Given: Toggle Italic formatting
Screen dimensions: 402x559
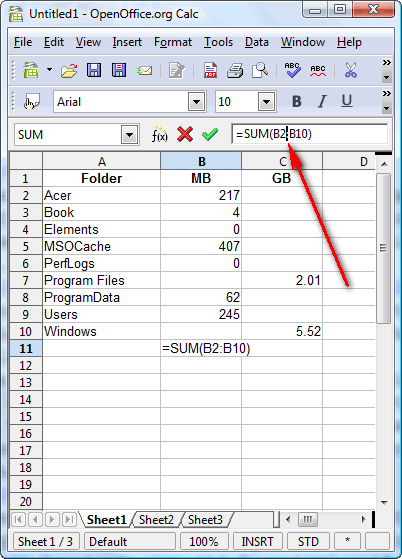Looking at the screenshot, I should [x=322, y=102].
